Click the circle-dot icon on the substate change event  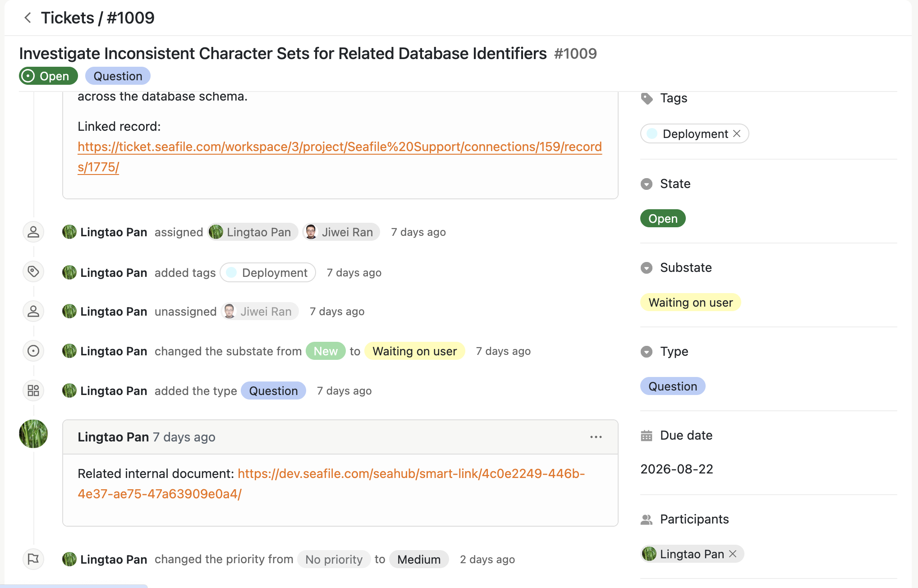pyautogui.click(x=33, y=351)
